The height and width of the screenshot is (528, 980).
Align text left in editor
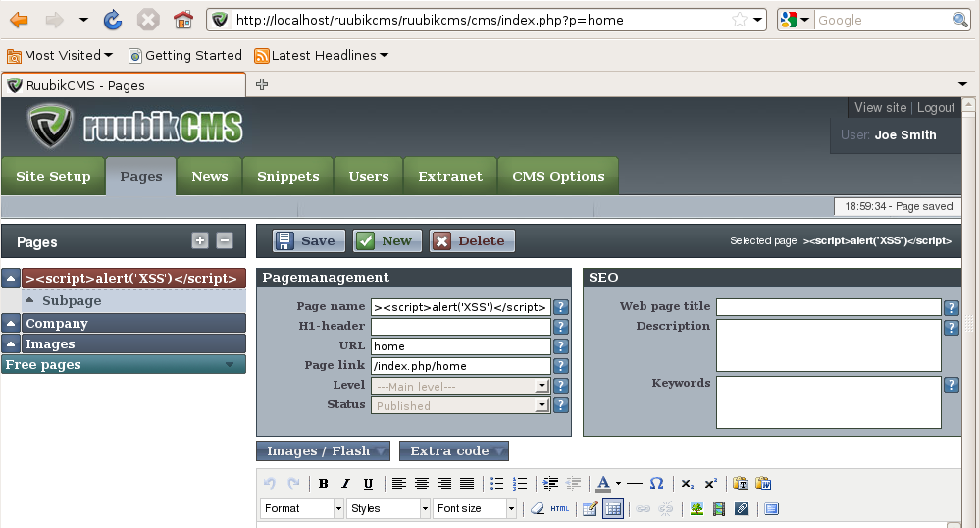[398, 484]
